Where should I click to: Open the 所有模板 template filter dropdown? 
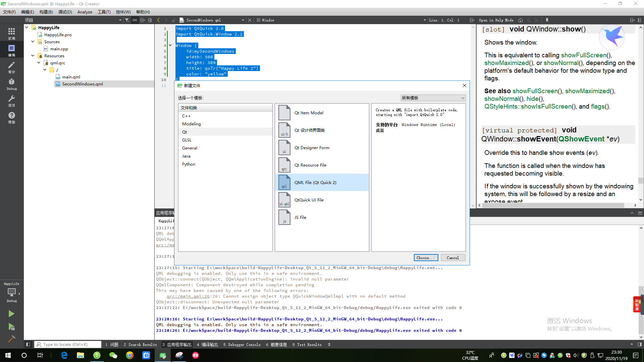(x=433, y=98)
